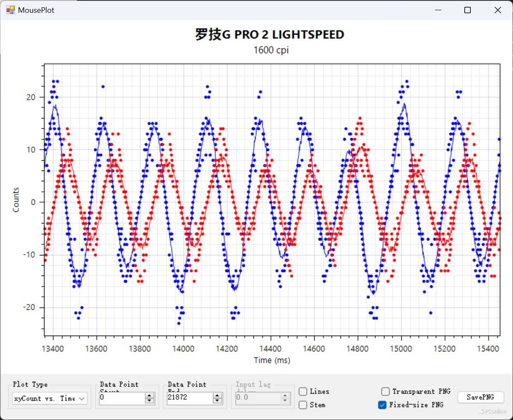This screenshot has height=420, width=513.
Task: Uncheck the Fixed-size PNG option
Action: click(382, 405)
